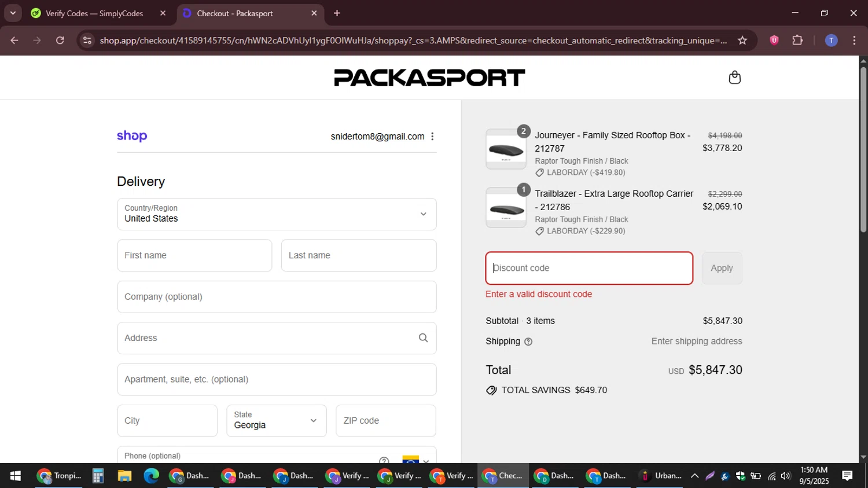Bookmark this page with the star icon
868x488 pixels.
(x=742, y=41)
